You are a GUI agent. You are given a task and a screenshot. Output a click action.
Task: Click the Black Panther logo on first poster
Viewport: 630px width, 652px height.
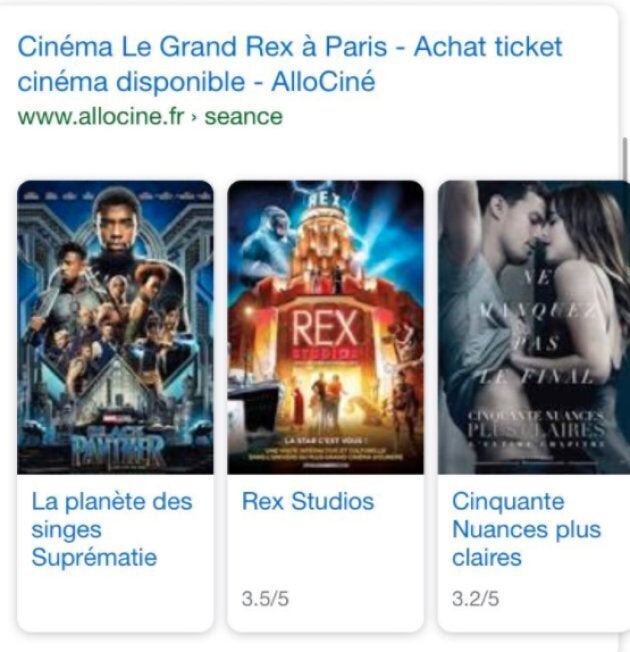[116, 447]
